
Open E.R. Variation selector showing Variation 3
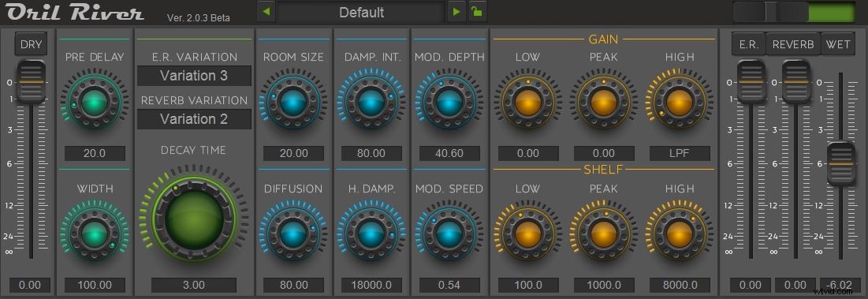click(x=194, y=76)
